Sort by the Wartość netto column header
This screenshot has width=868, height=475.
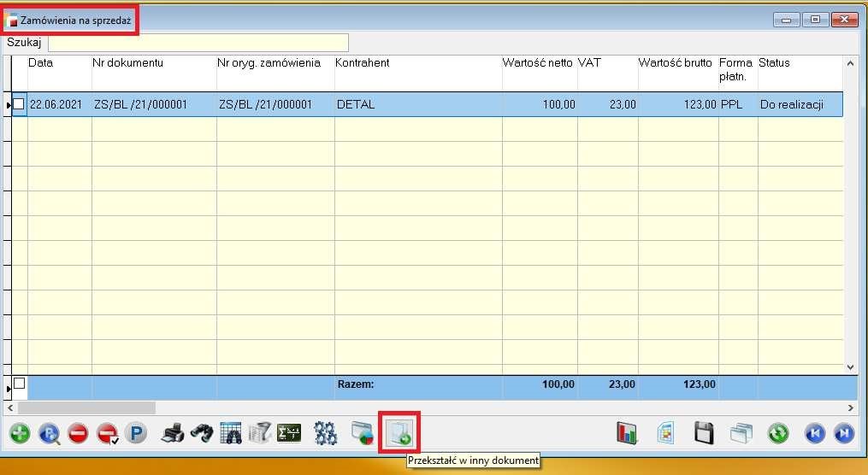(x=538, y=62)
